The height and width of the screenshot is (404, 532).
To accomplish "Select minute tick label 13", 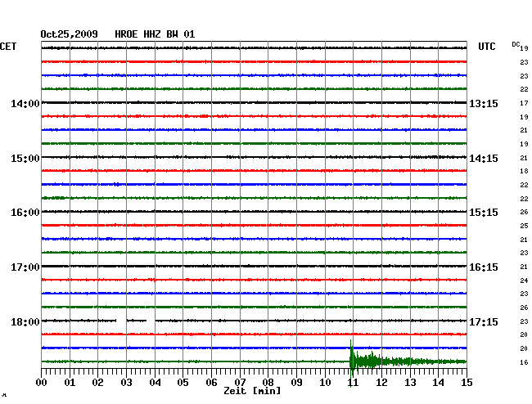I will [x=410, y=383].
